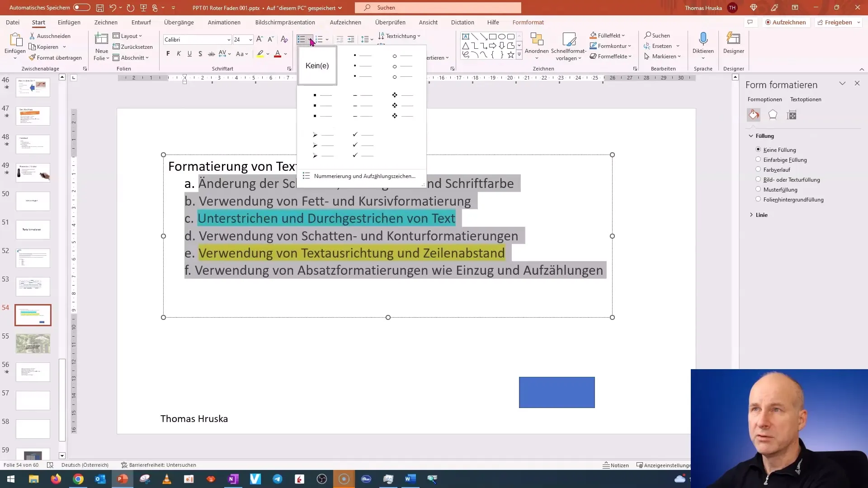Click the text Shadow (S) icon
The width and height of the screenshot is (868, 488).
[x=200, y=54]
